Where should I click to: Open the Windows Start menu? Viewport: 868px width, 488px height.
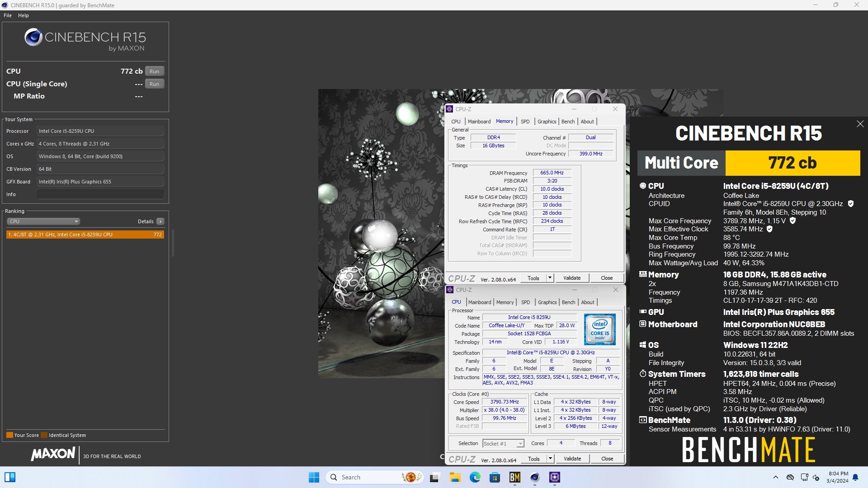(x=314, y=477)
